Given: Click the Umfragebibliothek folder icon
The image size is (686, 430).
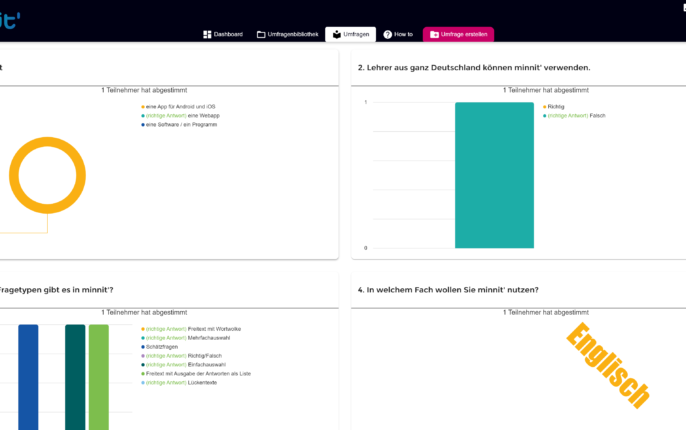Looking at the screenshot, I should [x=260, y=34].
